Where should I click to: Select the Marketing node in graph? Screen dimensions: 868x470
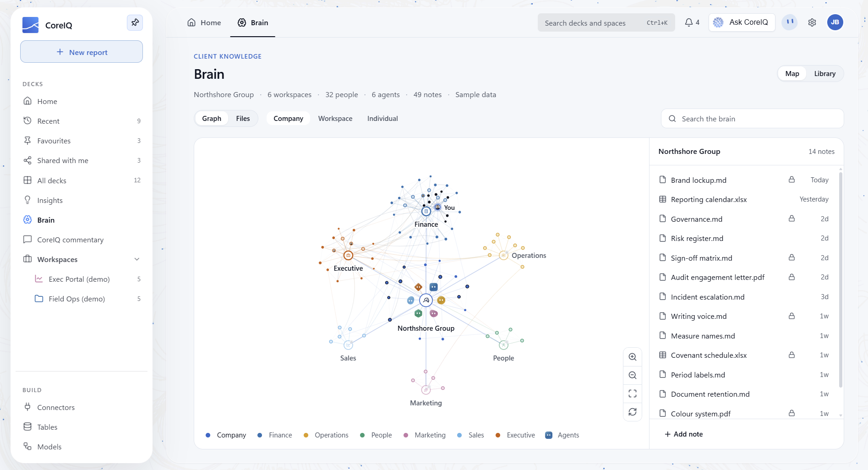coord(426,390)
